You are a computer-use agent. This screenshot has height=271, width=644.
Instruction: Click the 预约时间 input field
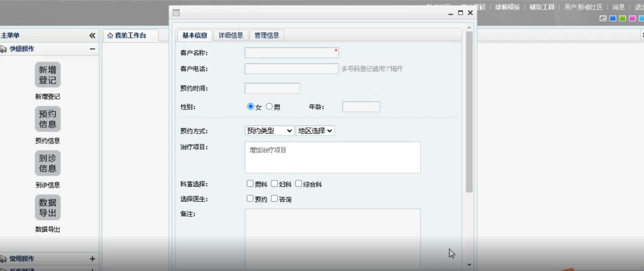pyautogui.click(x=273, y=88)
